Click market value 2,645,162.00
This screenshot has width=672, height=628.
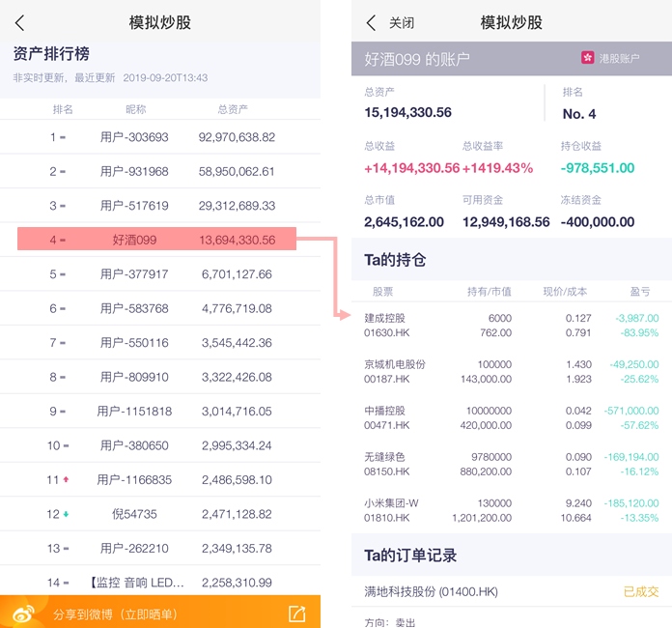(404, 222)
